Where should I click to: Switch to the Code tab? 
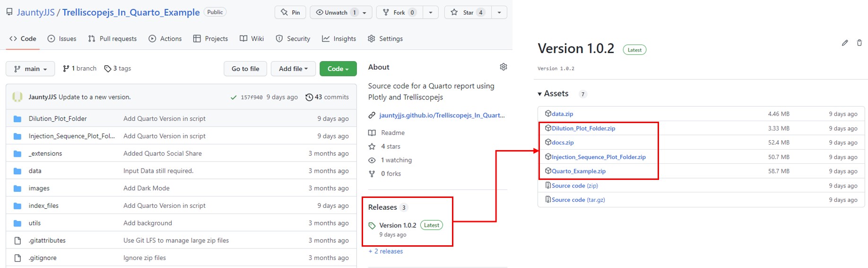(23, 39)
